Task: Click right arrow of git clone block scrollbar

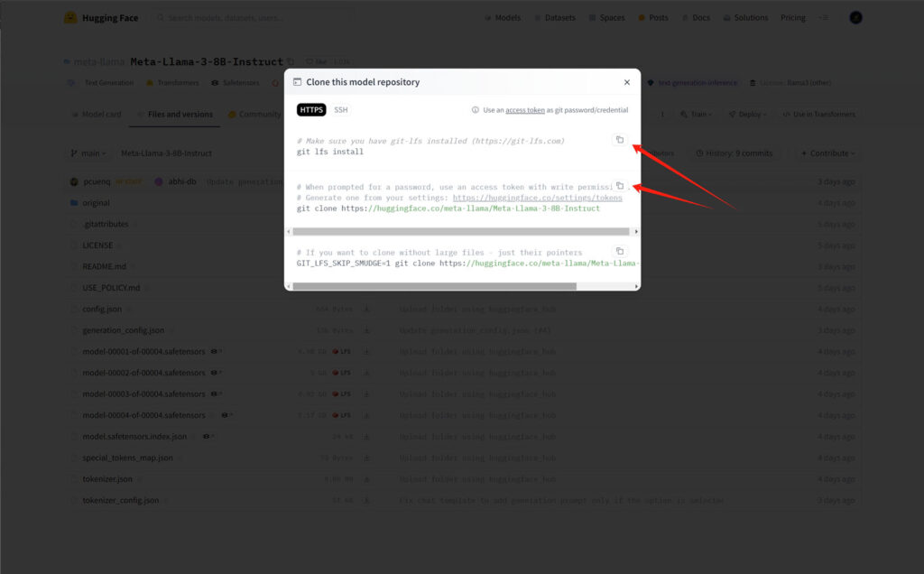Action: coord(636,232)
